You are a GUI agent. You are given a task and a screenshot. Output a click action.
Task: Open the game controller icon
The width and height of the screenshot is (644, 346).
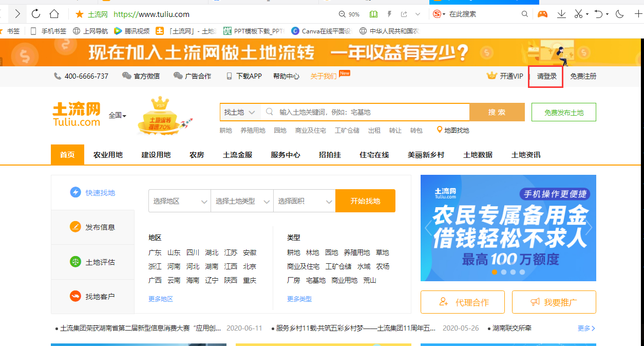click(x=542, y=14)
